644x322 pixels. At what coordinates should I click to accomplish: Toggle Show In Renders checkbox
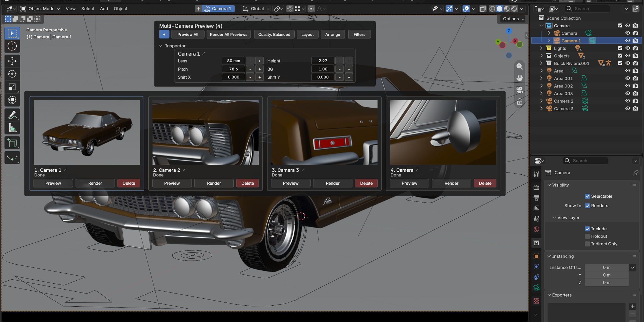[x=587, y=206]
